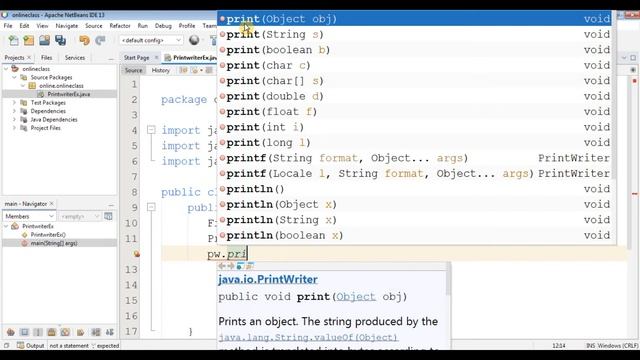
Task: Click the onlineclass project coffee-cup icon
Action: click(15, 69)
